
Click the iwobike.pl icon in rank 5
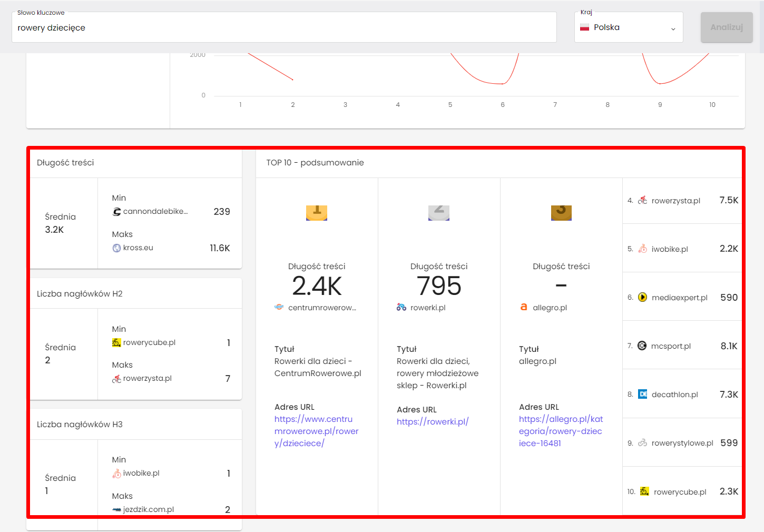click(643, 249)
